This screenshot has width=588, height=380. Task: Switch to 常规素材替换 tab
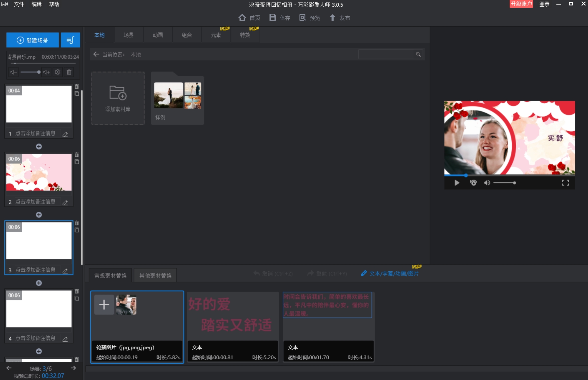111,275
